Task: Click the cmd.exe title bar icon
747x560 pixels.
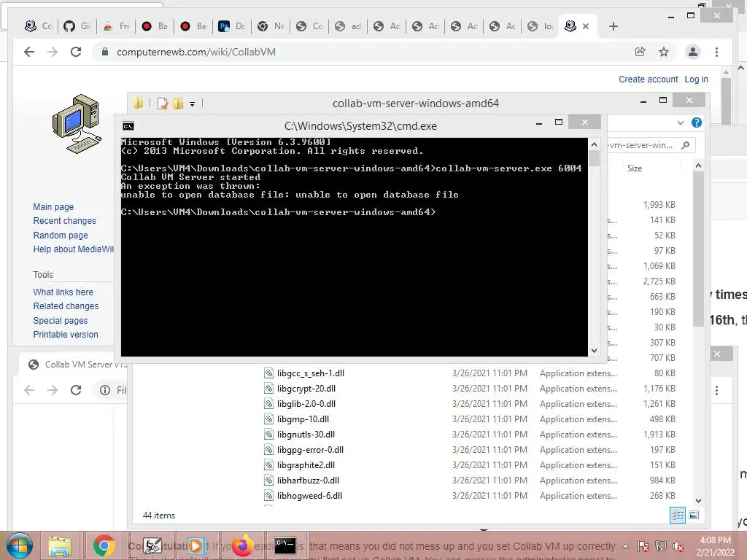Action: [128, 125]
